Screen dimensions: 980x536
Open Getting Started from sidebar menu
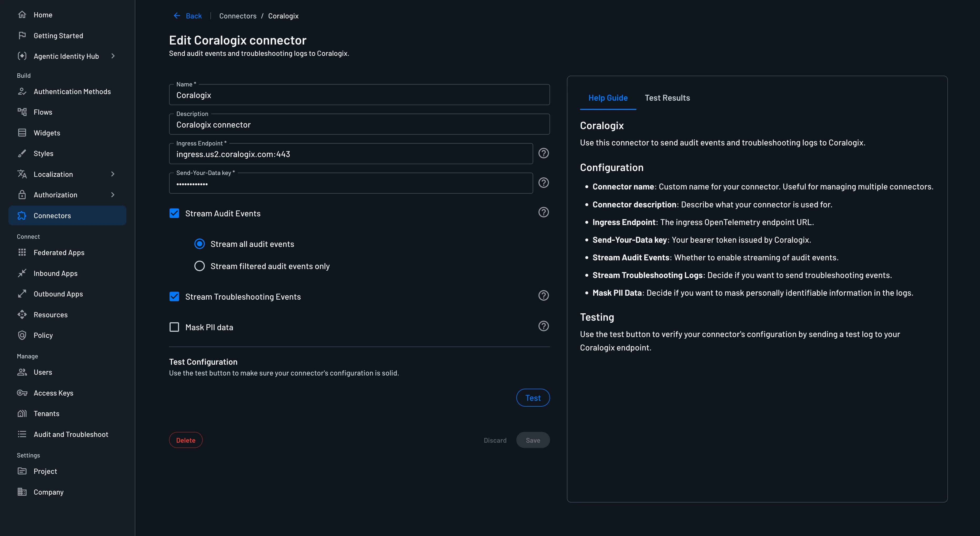67,35
